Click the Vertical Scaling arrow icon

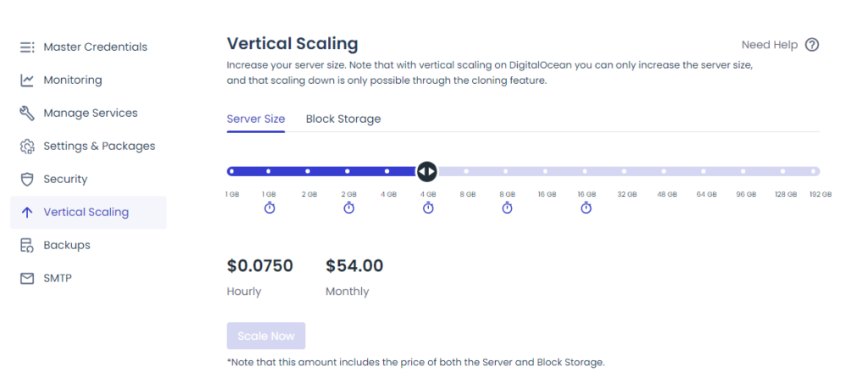point(27,213)
